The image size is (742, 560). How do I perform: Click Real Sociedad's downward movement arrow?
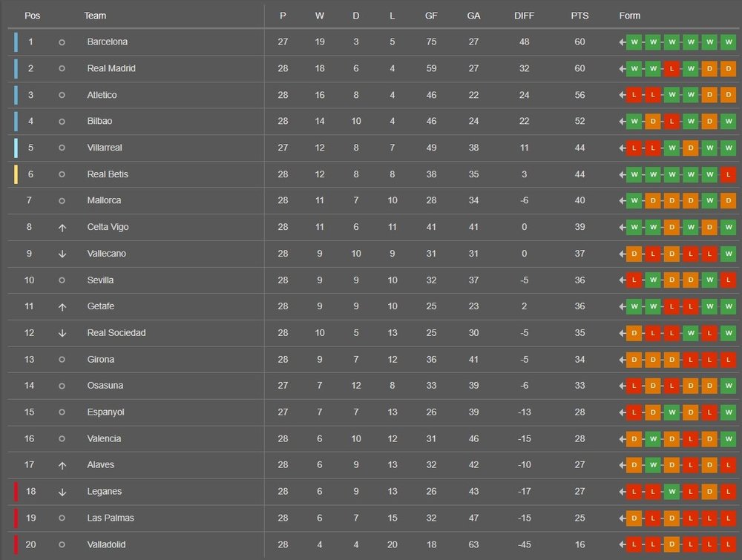click(62, 333)
